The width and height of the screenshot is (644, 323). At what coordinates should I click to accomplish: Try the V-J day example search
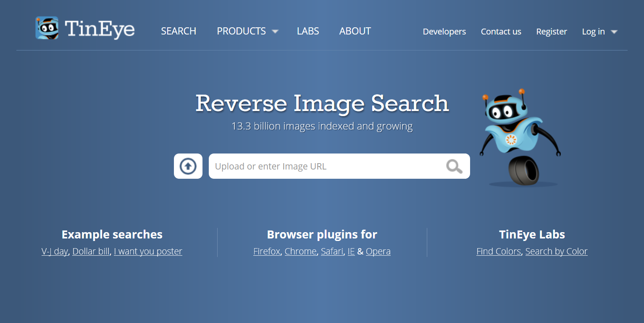tap(55, 252)
